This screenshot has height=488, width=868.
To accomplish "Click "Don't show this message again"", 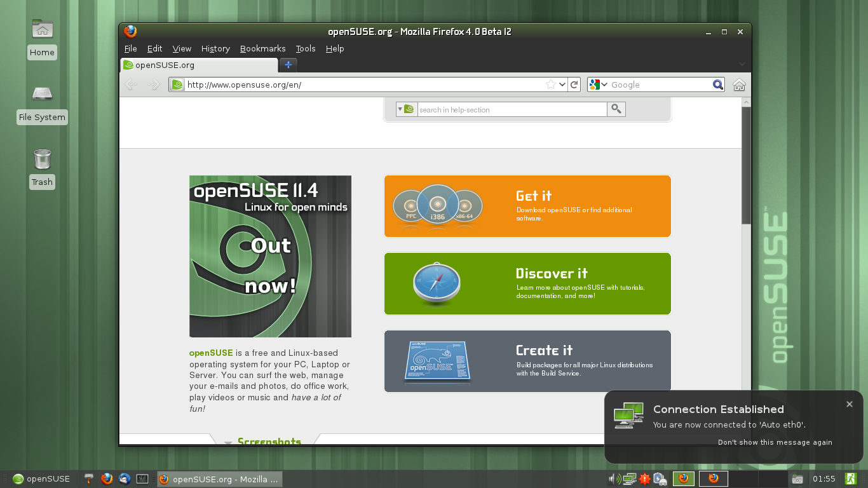I will pyautogui.click(x=775, y=442).
